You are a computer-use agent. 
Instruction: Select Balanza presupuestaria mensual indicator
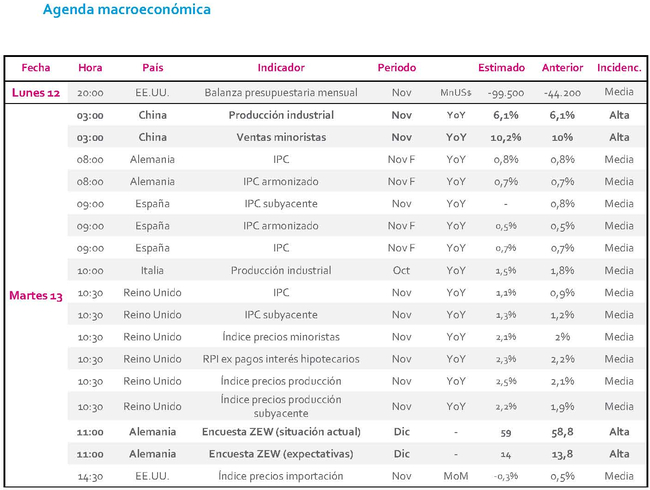[x=281, y=93]
